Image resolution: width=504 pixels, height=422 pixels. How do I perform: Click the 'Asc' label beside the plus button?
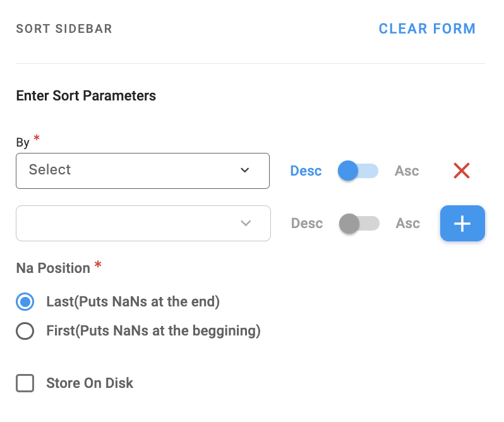click(x=408, y=224)
